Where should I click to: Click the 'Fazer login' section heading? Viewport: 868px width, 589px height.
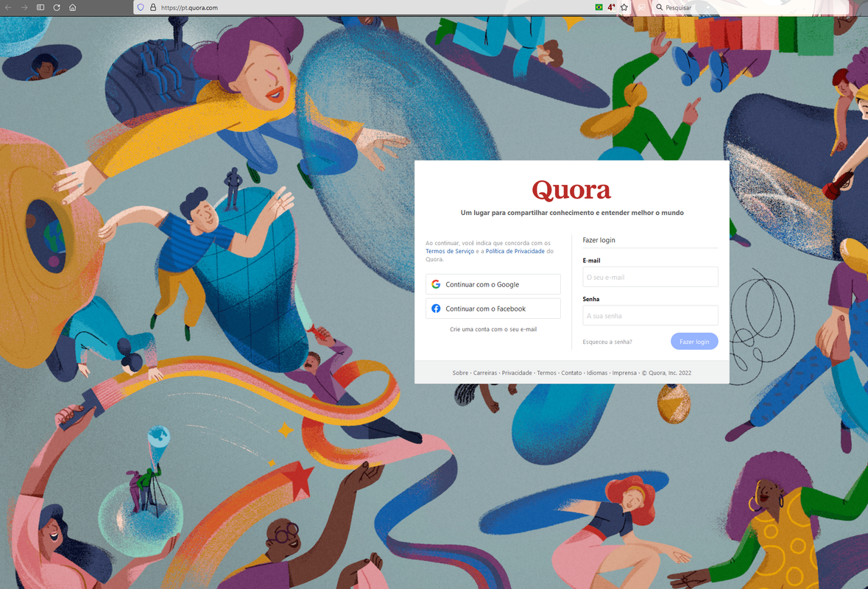[599, 240]
